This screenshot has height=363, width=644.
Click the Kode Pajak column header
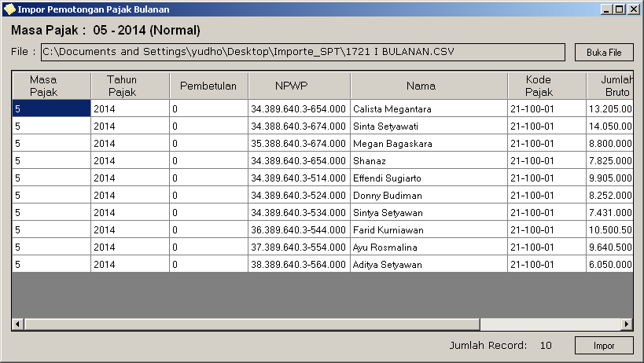546,86
